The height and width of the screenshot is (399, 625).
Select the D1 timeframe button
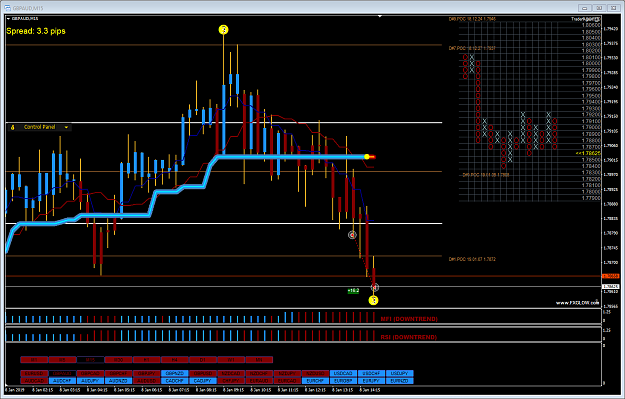click(203, 360)
